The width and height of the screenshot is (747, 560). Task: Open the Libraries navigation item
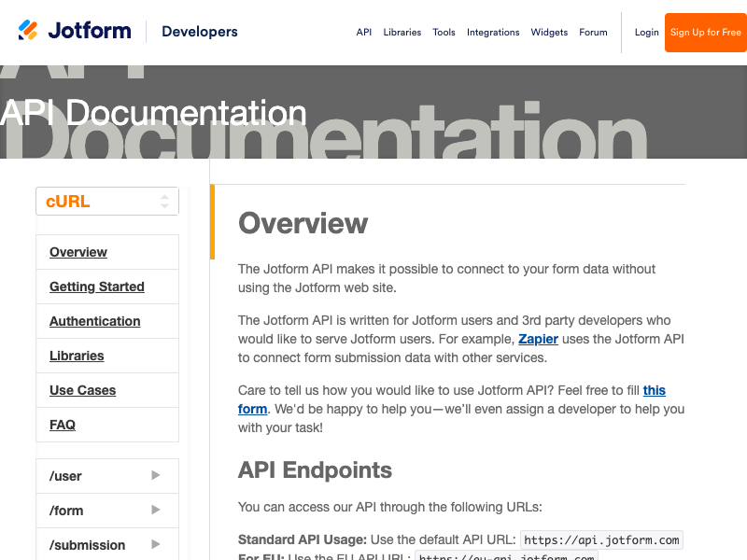tap(402, 33)
